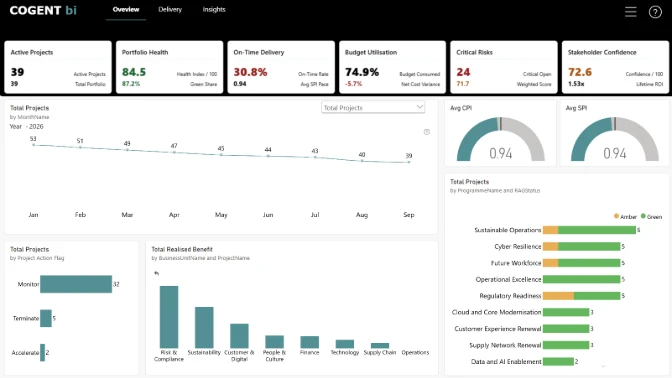
Task: Open the hamburger menu icon
Action: point(630,12)
